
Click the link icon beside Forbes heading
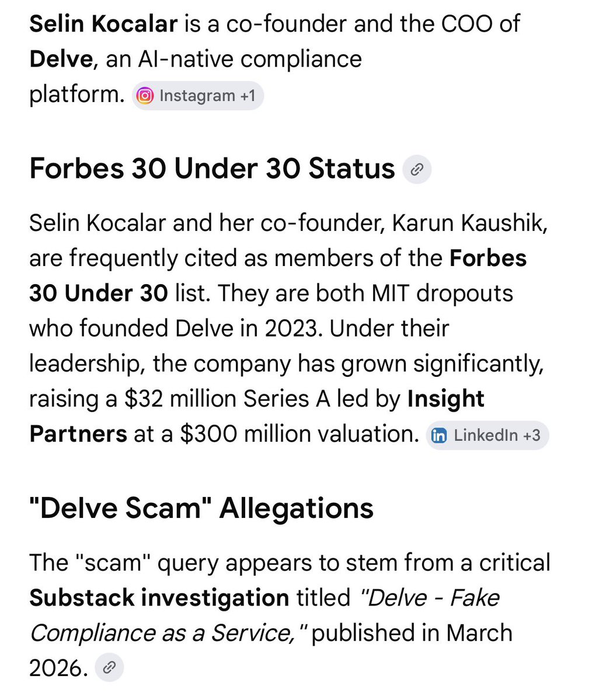417,170
